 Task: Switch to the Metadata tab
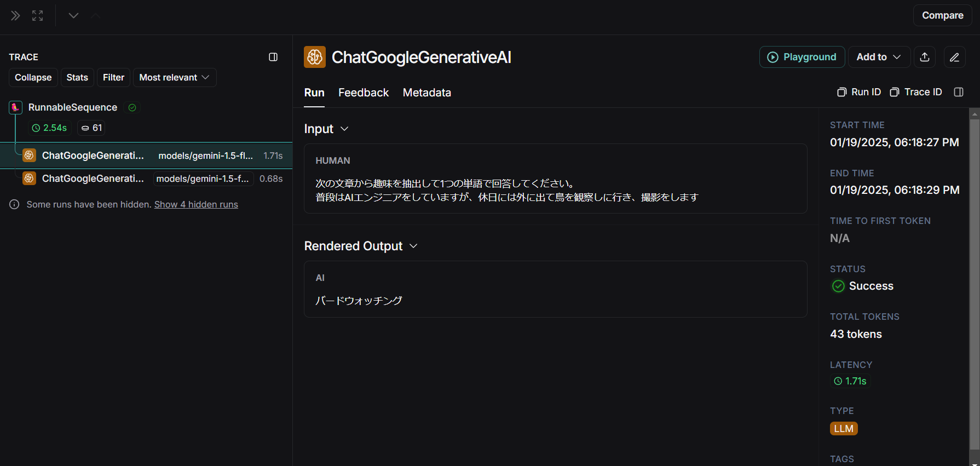427,93
